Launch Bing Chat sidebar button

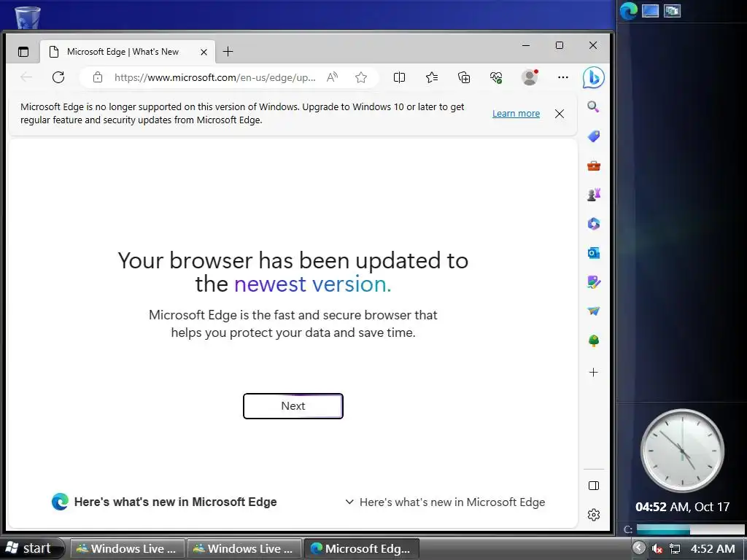click(594, 77)
